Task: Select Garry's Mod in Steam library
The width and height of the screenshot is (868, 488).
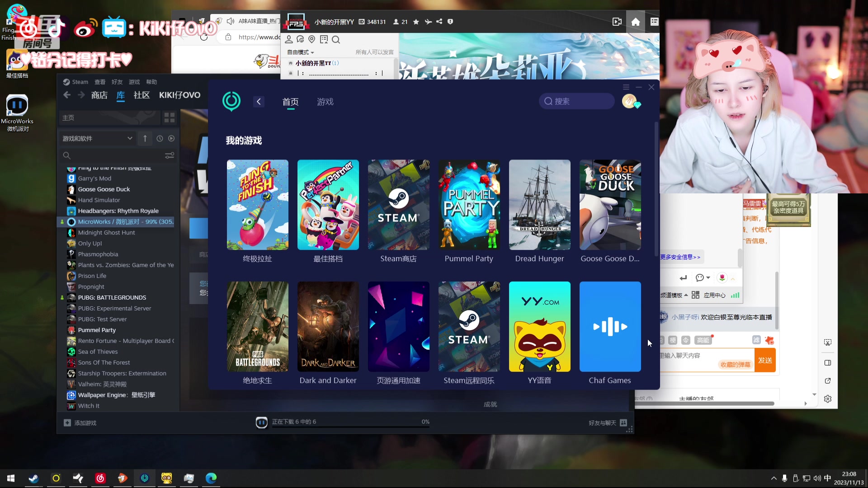Action: click(x=94, y=178)
